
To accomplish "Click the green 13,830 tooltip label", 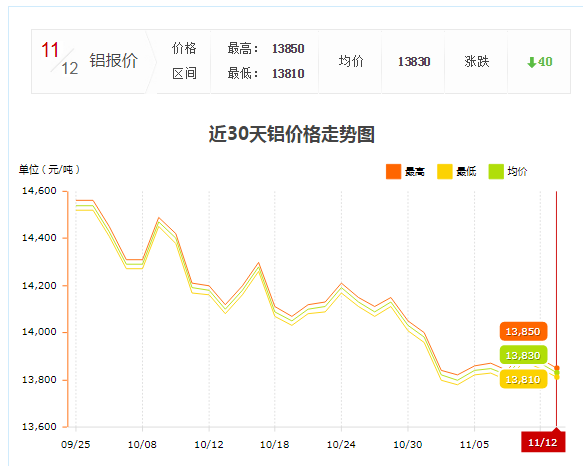I will tap(523, 355).
